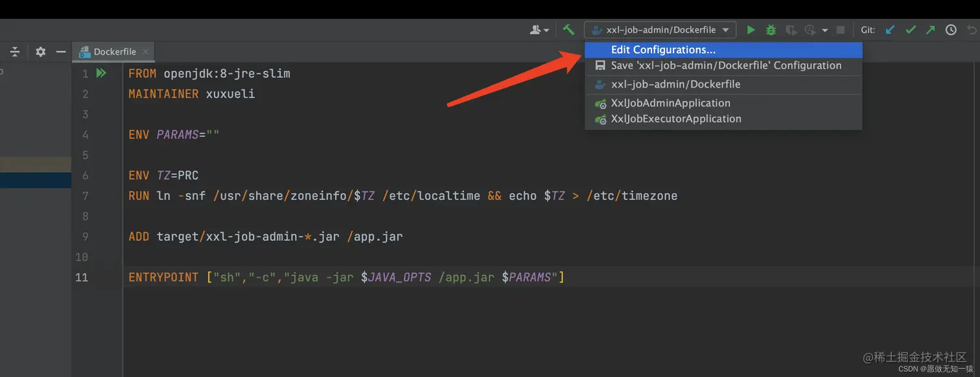Select Edit Configurations... menu entry

click(723, 50)
